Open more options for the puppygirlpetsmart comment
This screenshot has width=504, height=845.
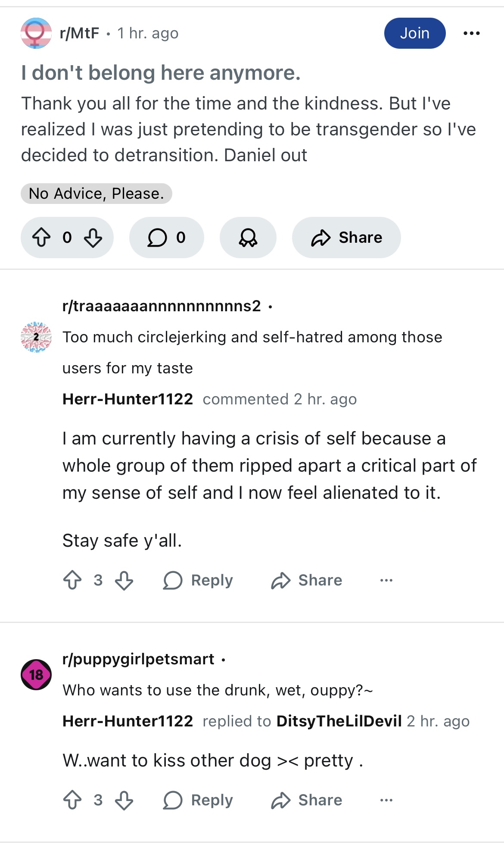(x=386, y=800)
